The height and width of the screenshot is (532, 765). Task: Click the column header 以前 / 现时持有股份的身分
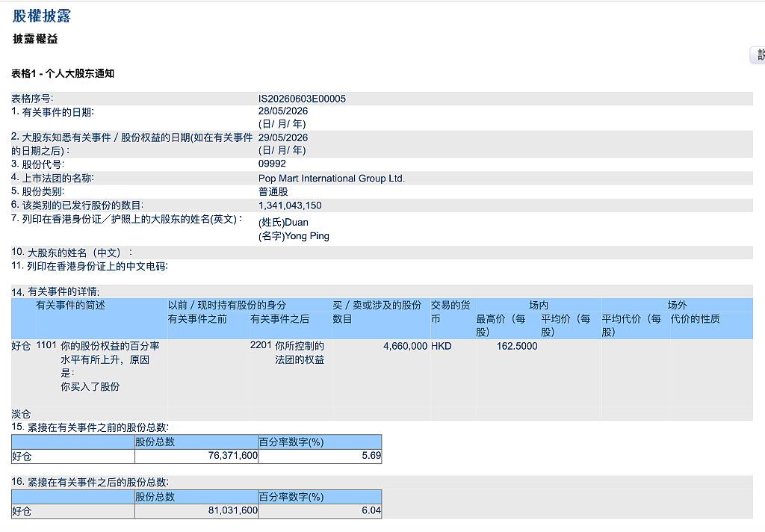tap(227, 306)
